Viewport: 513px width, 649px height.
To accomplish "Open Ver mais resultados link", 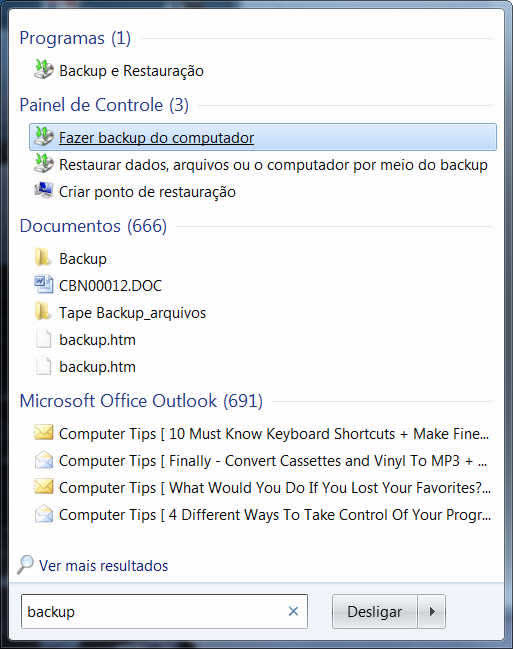I will tap(104, 565).
